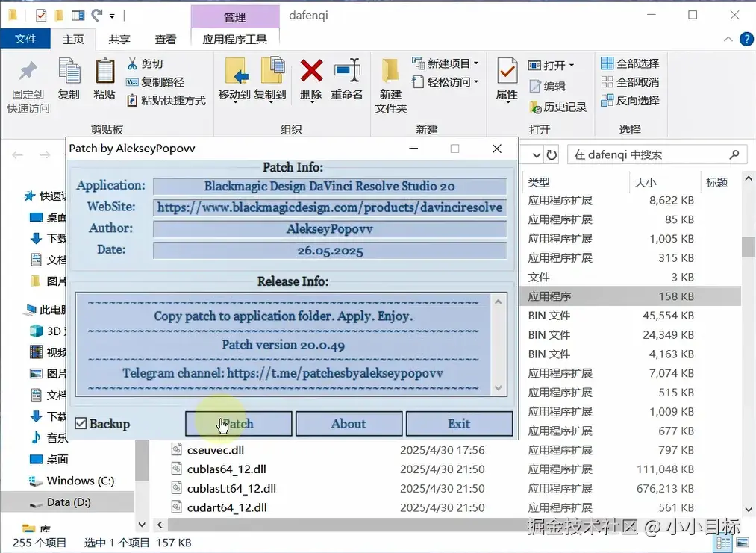The width and height of the screenshot is (756, 553).
Task: Invert the current selection
Action: click(630, 100)
